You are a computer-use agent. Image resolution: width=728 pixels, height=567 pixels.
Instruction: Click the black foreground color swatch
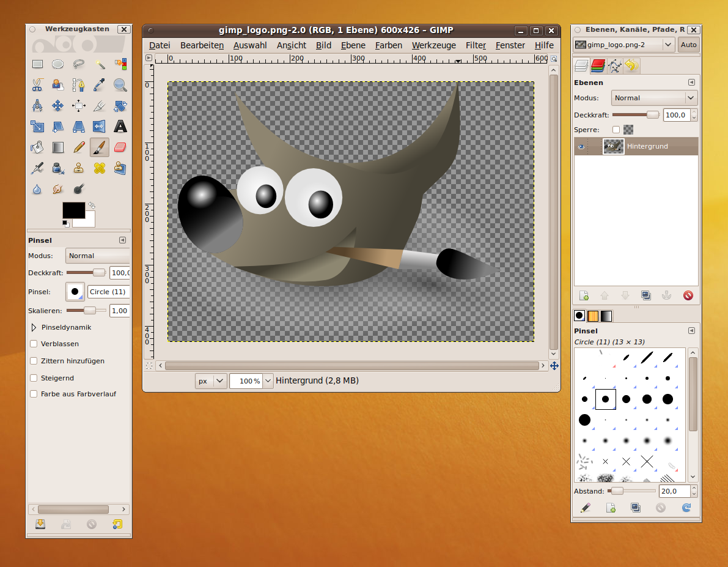click(73, 210)
